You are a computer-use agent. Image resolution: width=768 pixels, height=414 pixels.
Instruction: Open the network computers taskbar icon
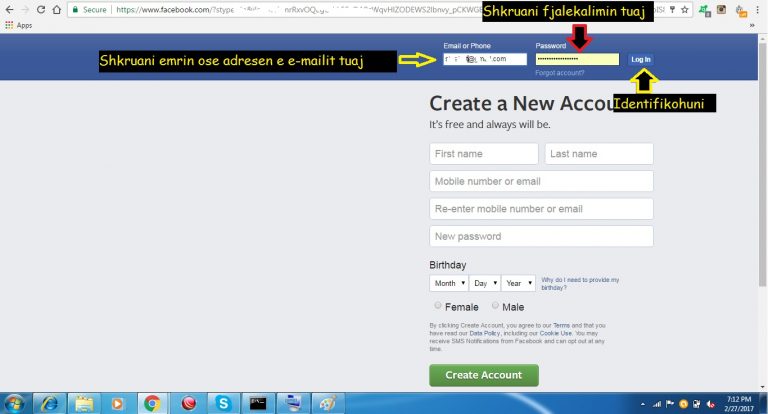coord(293,403)
